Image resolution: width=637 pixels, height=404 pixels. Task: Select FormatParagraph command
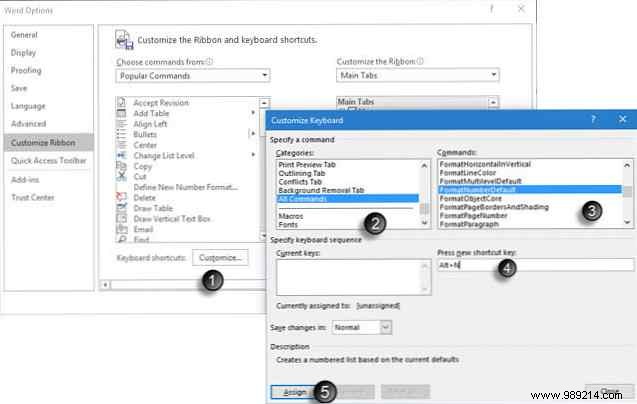(469, 224)
